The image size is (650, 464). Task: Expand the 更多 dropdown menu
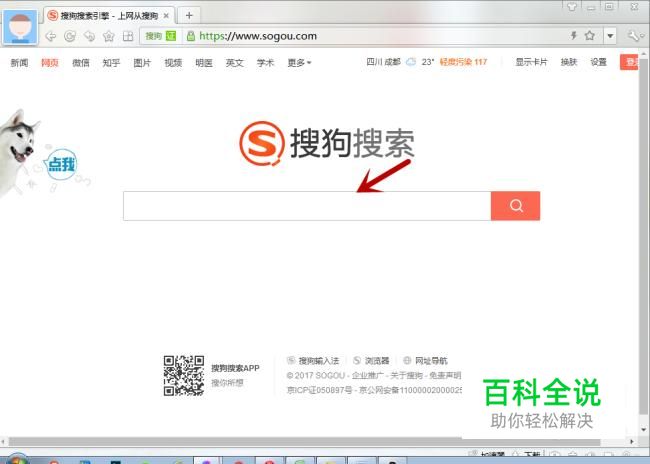299,63
